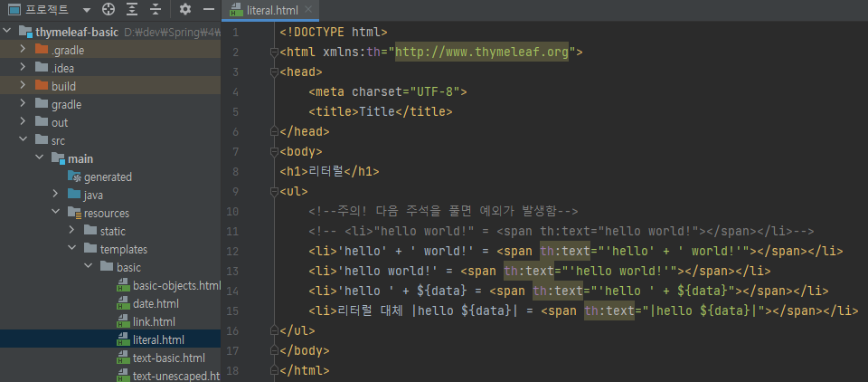Image resolution: width=868 pixels, height=382 pixels.
Task: Collapse the templates folder
Action: click(x=72, y=249)
